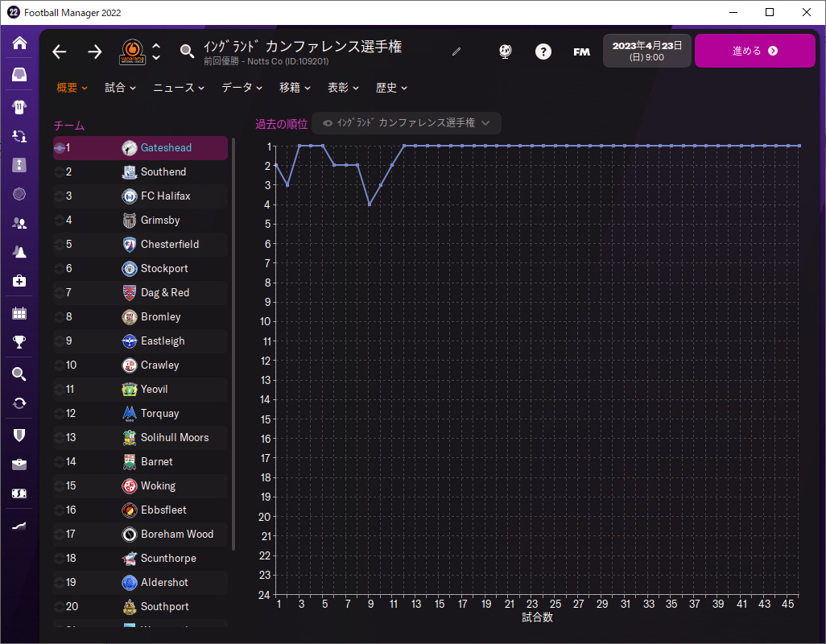
Task: Select the Ebbsfleet row
Action: [140, 510]
